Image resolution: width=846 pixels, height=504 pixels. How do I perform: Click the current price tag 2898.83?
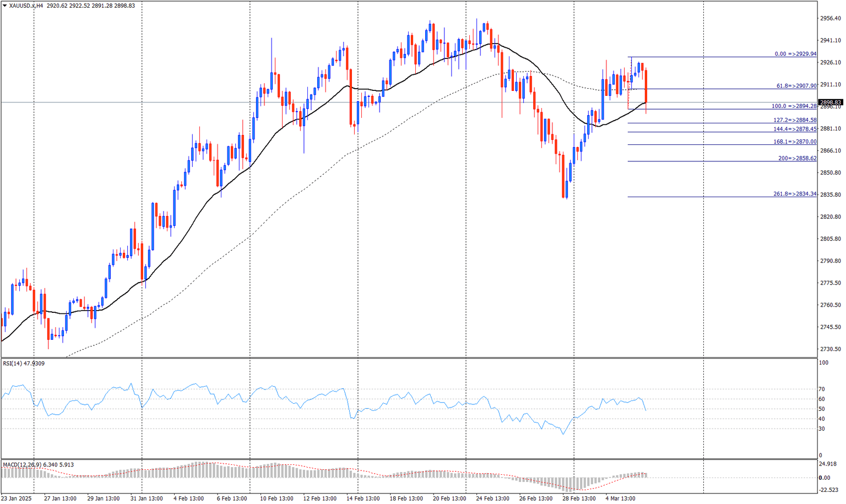coord(831,102)
